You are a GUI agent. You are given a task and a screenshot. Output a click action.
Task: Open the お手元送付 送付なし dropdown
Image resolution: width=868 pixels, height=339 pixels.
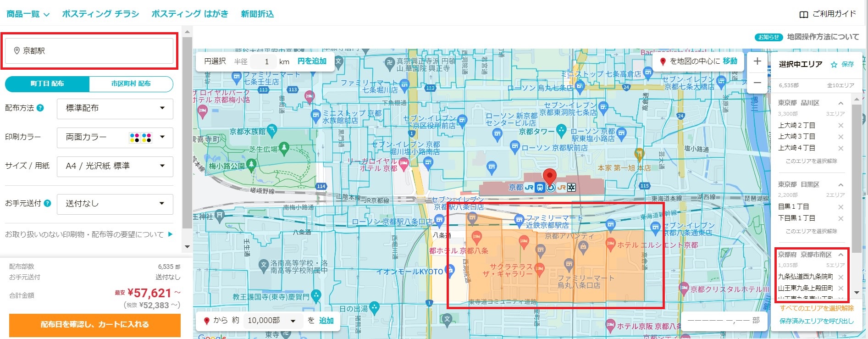point(115,204)
